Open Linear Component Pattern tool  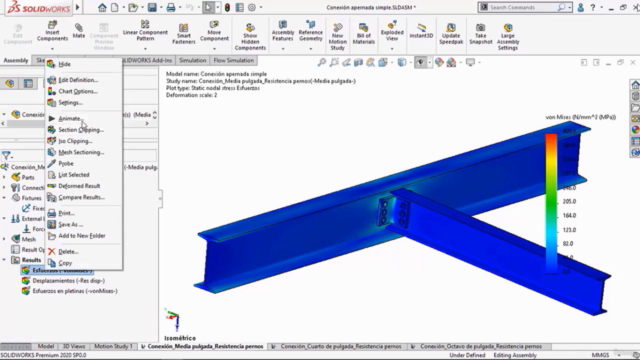click(x=145, y=31)
